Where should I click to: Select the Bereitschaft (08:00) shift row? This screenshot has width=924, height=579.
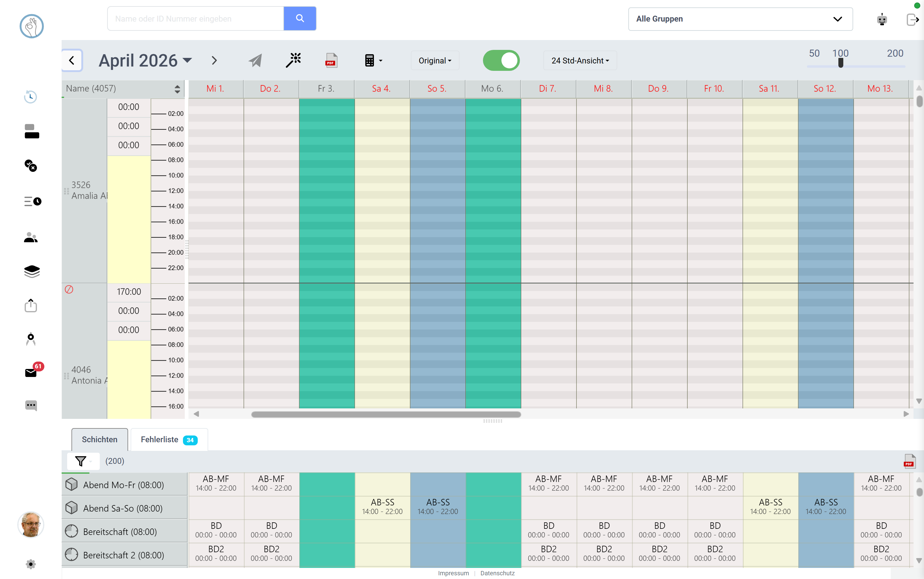124,532
